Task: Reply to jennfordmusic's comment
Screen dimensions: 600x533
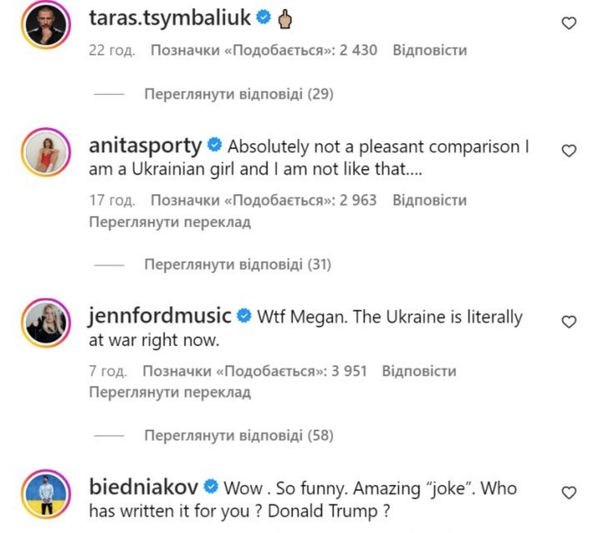Action: (424, 371)
